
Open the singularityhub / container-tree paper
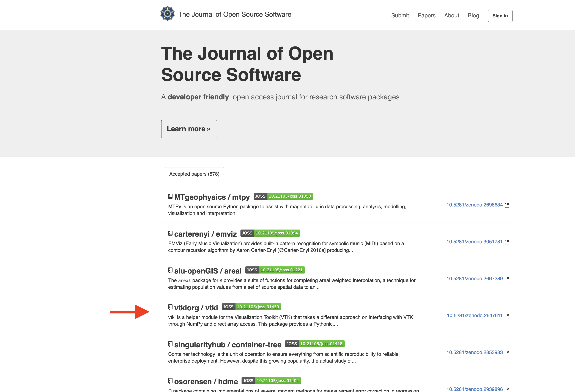point(228,344)
